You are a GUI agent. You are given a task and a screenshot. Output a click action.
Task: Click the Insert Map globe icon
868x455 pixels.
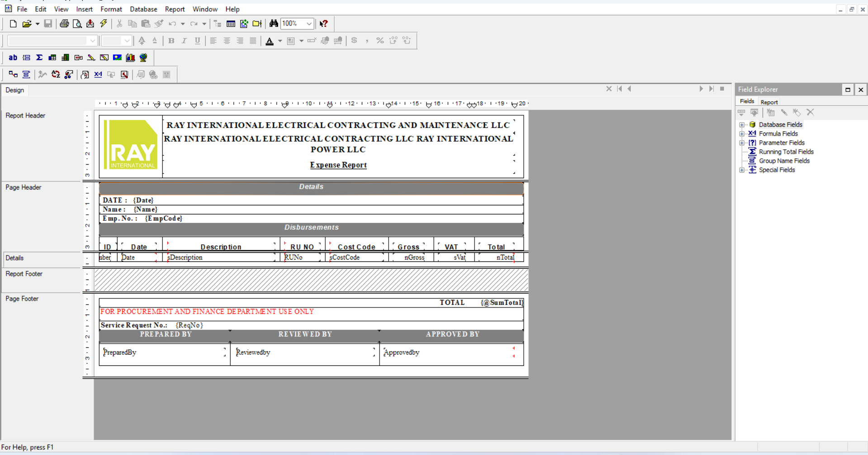point(143,57)
